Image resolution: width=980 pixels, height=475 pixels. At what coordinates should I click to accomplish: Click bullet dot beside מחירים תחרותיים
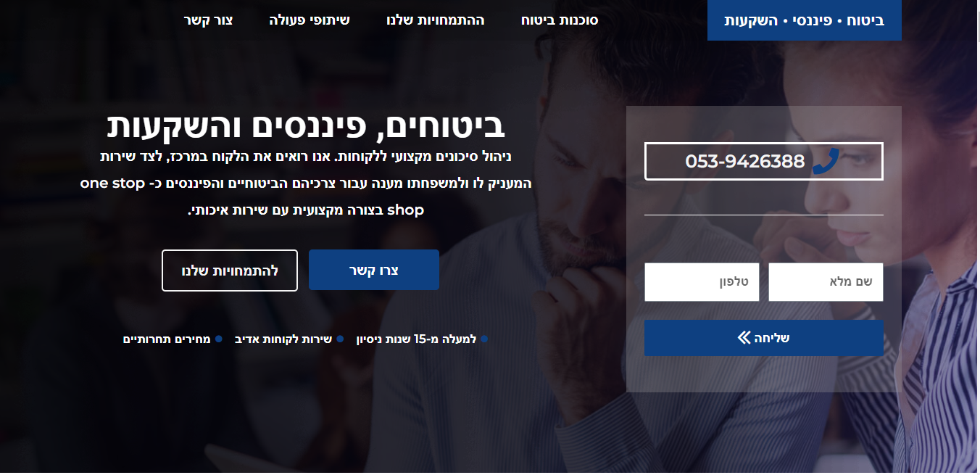218,339
